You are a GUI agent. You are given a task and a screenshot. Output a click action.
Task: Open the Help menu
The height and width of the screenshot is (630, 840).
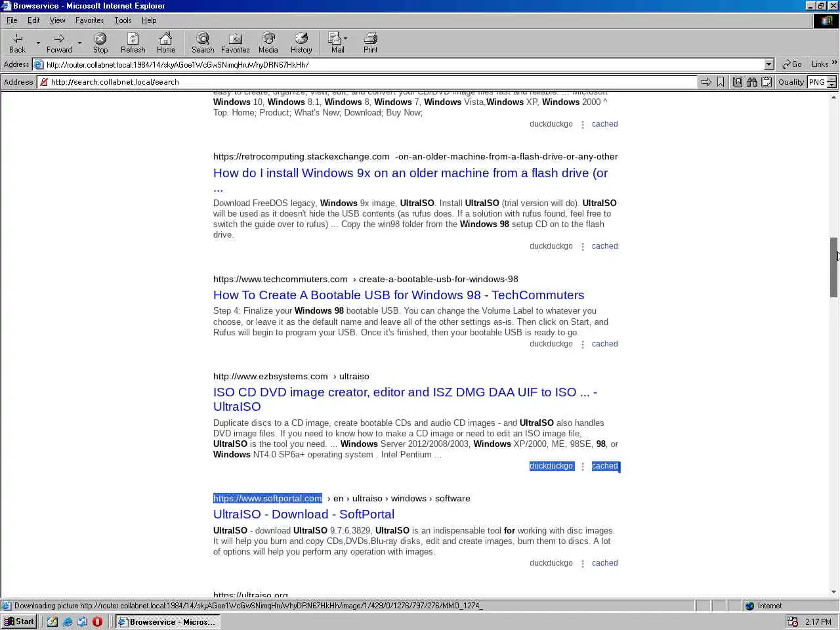(x=149, y=20)
